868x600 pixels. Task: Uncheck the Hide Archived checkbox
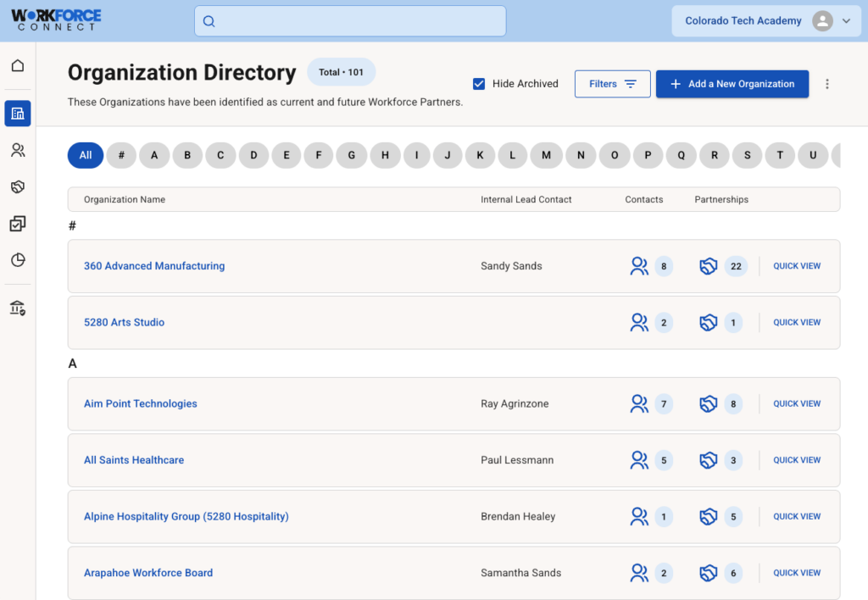click(x=479, y=84)
